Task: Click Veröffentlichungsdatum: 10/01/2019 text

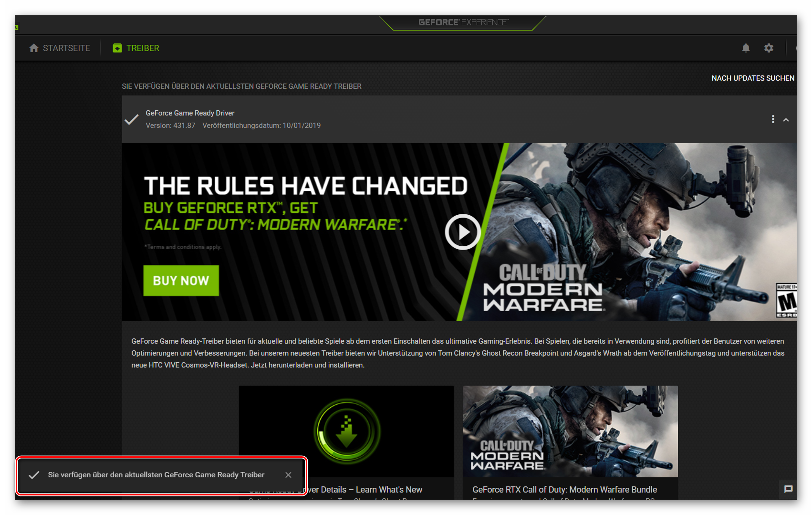Action: (x=261, y=126)
